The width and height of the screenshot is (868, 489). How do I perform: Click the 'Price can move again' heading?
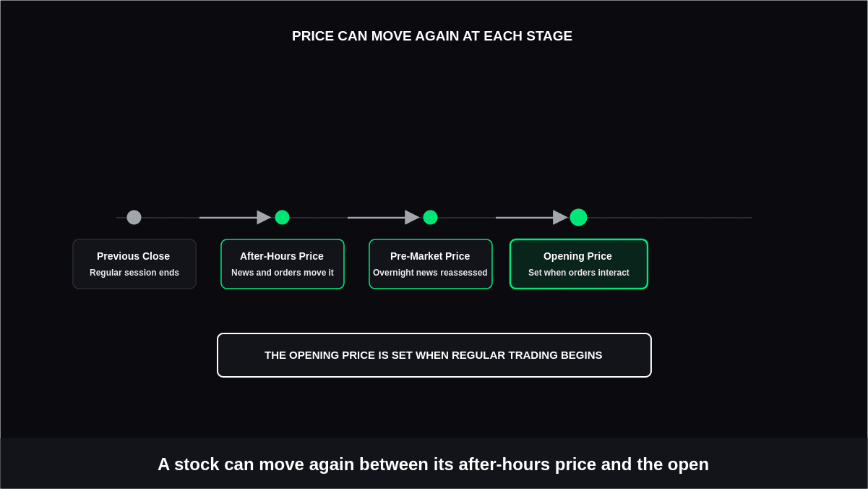[432, 36]
